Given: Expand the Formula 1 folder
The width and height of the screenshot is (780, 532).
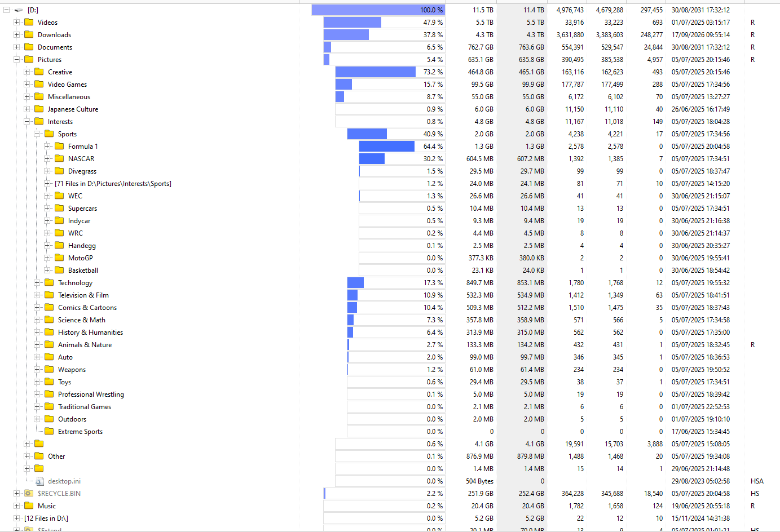Looking at the screenshot, I should click(x=47, y=147).
